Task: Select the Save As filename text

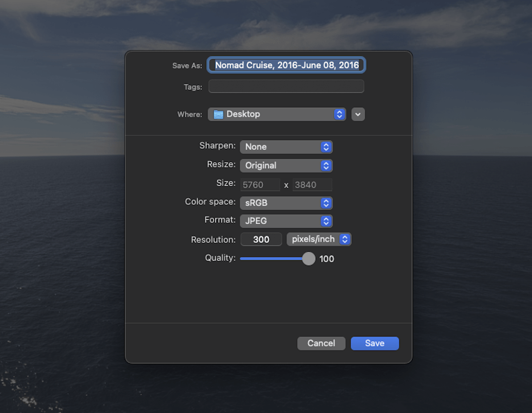Action: pos(286,65)
